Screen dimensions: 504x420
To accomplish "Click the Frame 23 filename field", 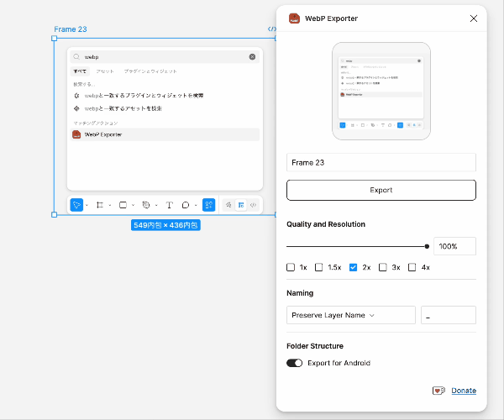I will tap(381, 162).
